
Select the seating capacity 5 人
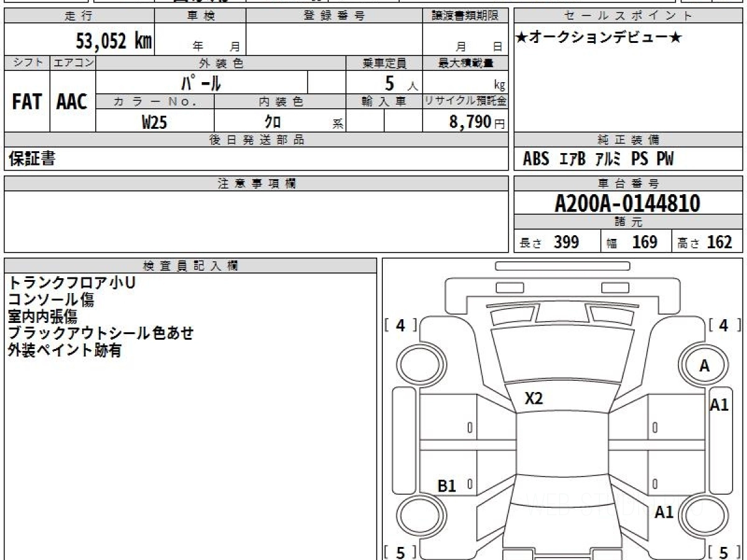[x=400, y=83]
